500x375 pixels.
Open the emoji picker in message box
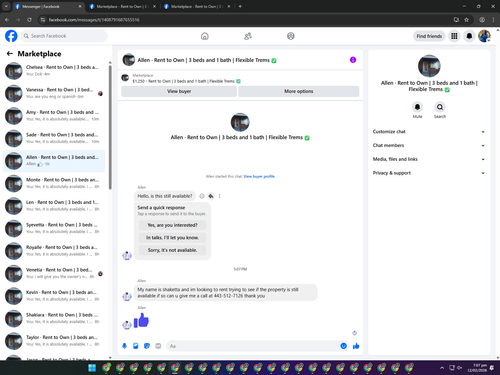[x=343, y=346]
